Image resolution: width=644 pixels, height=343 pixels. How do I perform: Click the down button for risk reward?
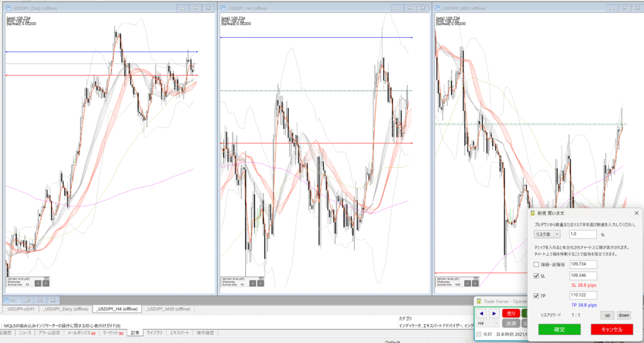pos(623,315)
